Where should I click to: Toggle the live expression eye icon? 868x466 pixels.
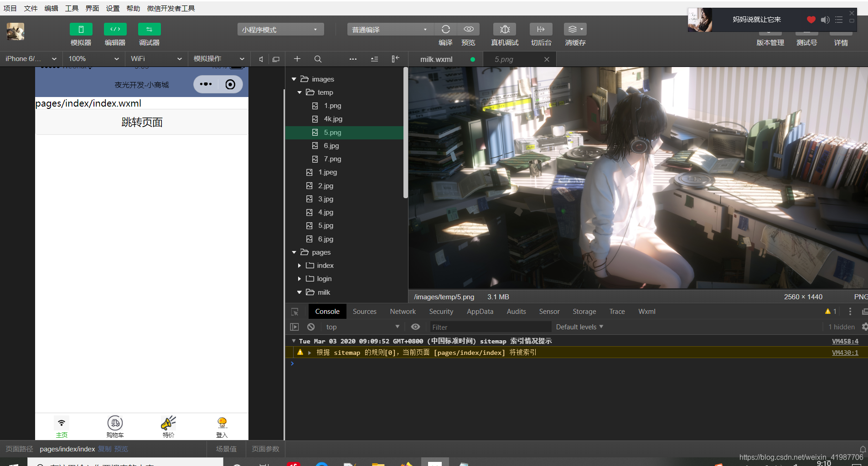point(415,327)
